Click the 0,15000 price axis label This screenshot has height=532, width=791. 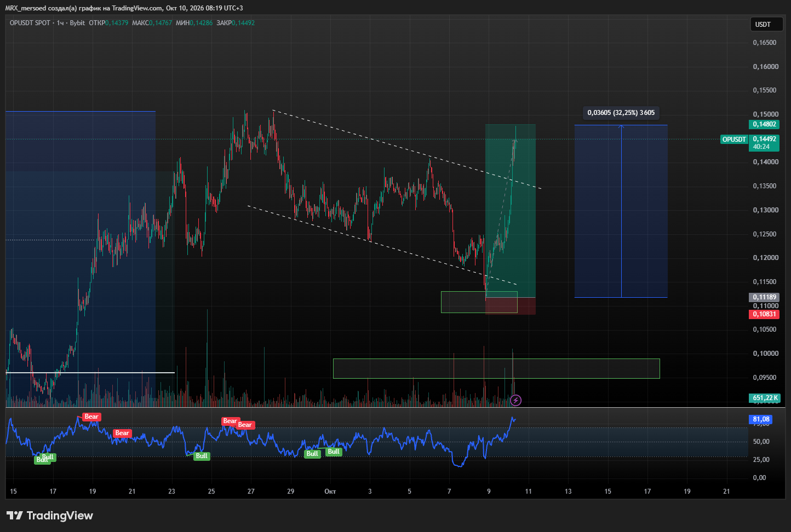click(765, 114)
